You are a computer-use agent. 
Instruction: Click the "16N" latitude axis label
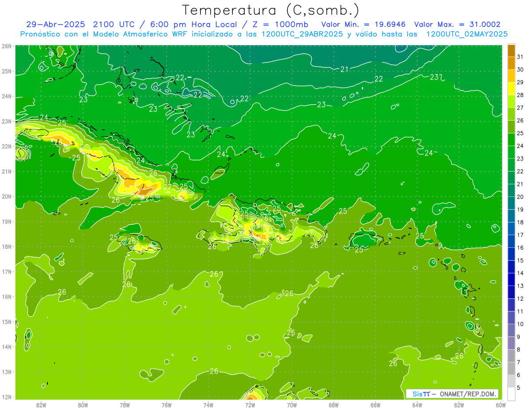(x=6, y=297)
